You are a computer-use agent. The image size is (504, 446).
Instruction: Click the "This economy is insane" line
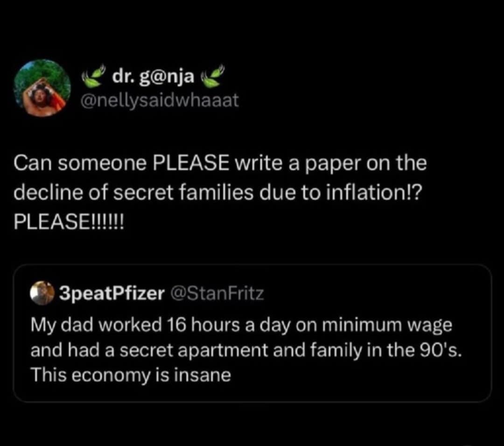click(131, 376)
